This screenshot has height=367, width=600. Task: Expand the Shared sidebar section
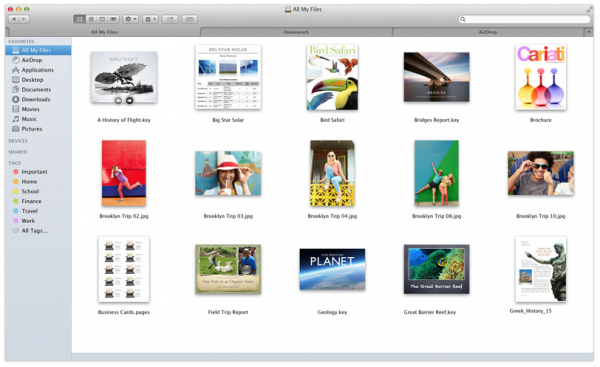coord(18,152)
